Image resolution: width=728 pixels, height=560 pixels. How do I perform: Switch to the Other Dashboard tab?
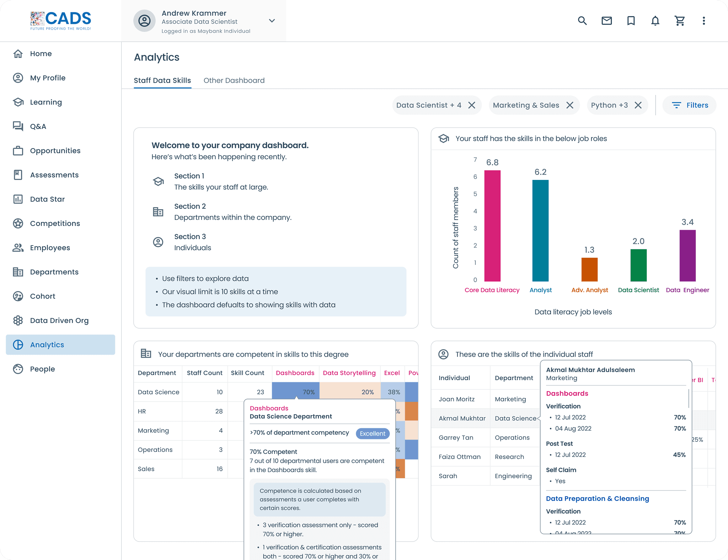pos(234,80)
